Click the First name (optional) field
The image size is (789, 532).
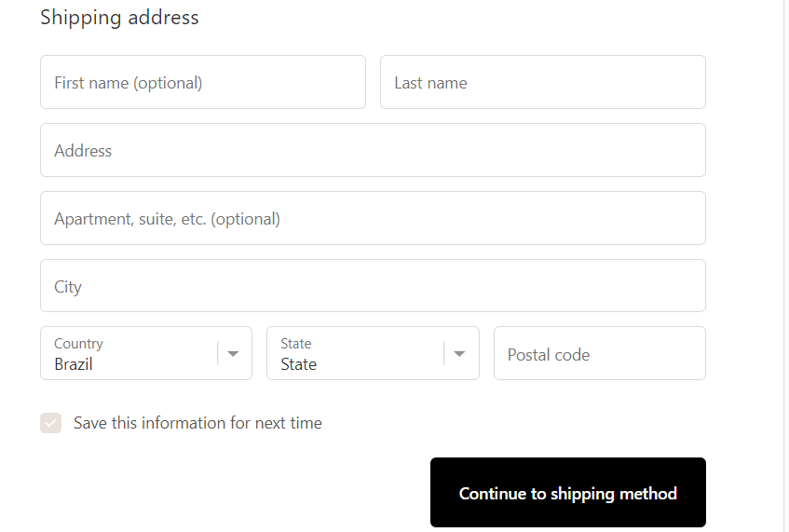203,82
